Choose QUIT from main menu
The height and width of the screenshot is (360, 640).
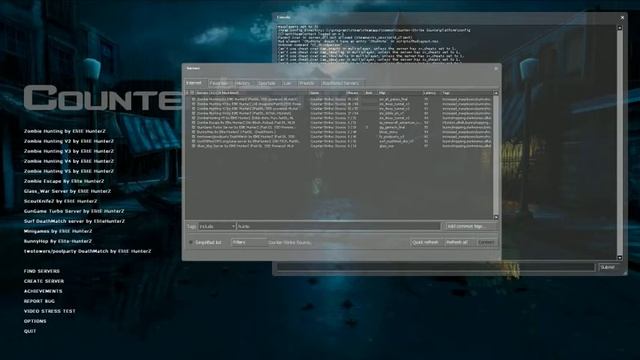point(30,331)
